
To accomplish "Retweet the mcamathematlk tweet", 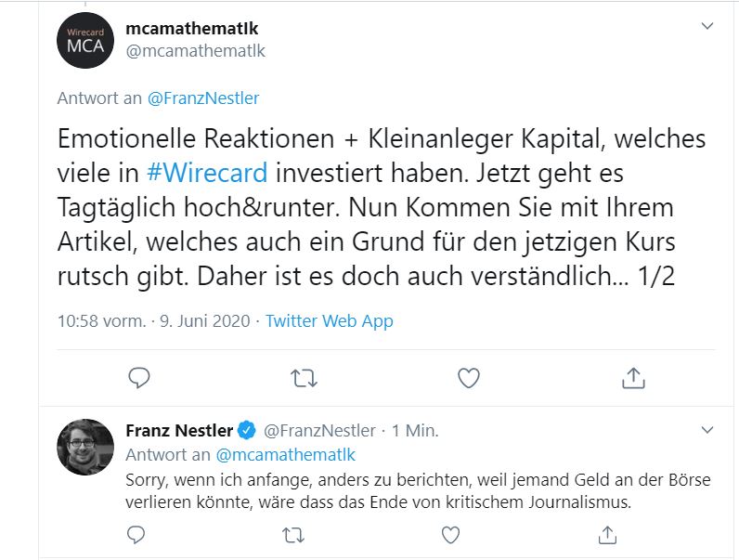I will [x=304, y=377].
